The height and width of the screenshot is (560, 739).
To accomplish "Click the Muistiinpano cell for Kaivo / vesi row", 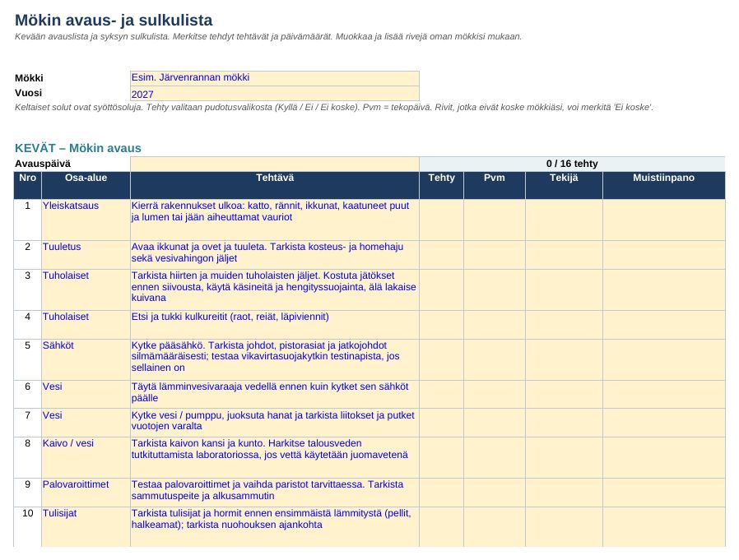I will 663,458.
